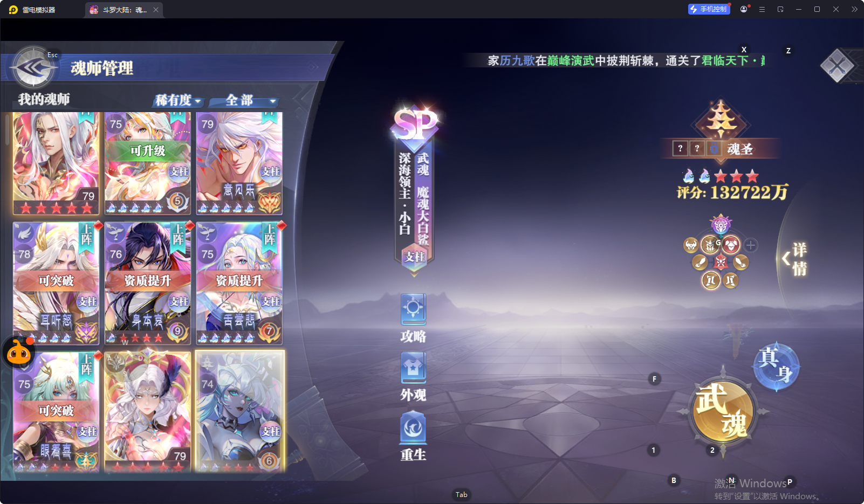Viewport: 864px width, 504px height.
Task: Open the emulator user account icon
Action: coord(744,9)
